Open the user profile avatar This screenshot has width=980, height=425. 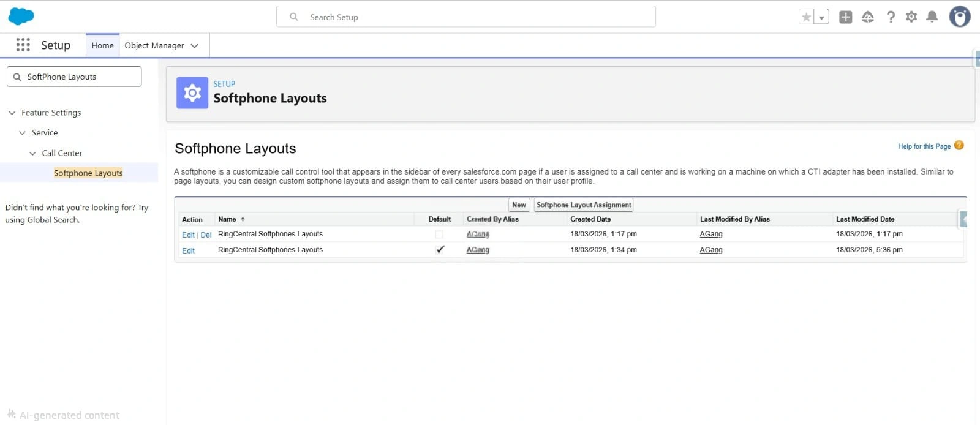(959, 17)
